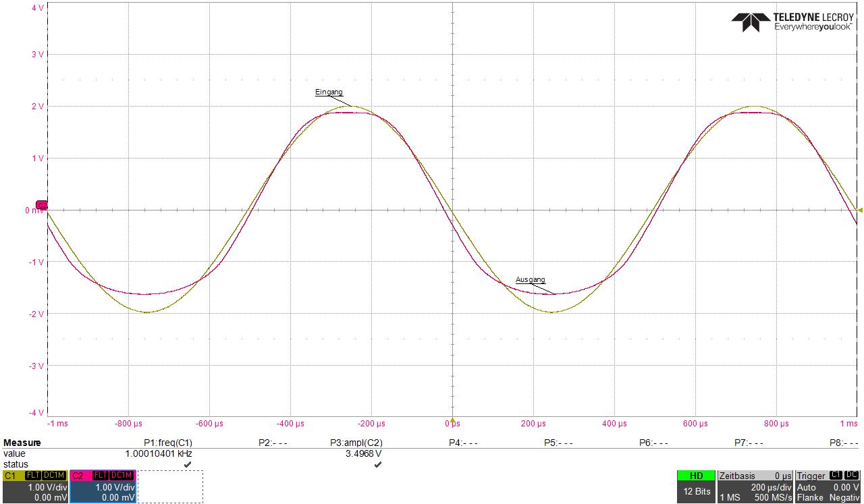Open the Measure table header

tap(22, 443)
